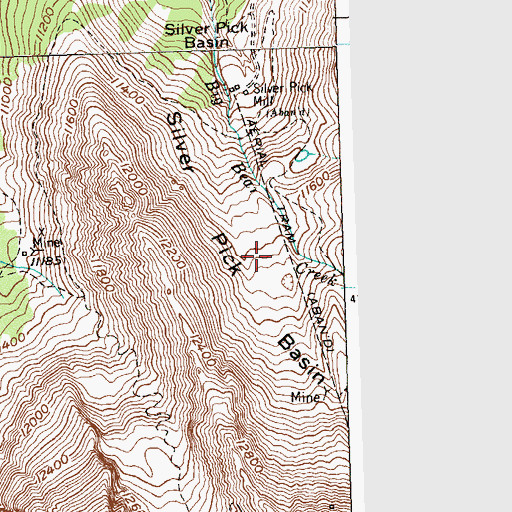Click the '12000' contour label near Silver text
This screenshot has height=512, width=512.
(133, 179)
